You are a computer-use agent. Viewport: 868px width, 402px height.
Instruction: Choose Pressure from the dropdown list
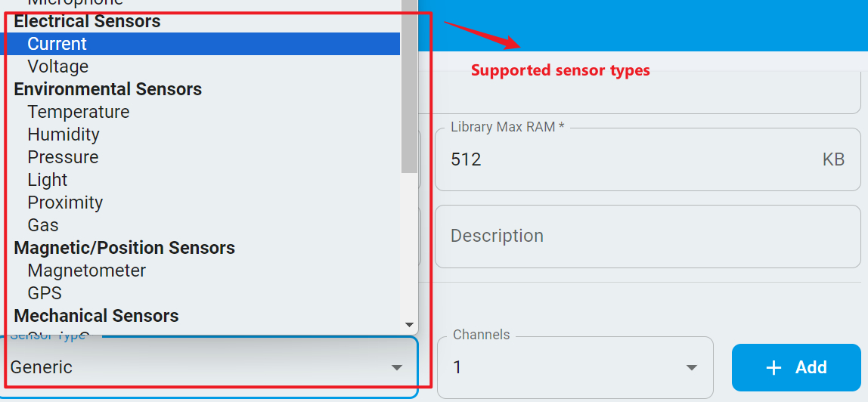tap(63, 157)
